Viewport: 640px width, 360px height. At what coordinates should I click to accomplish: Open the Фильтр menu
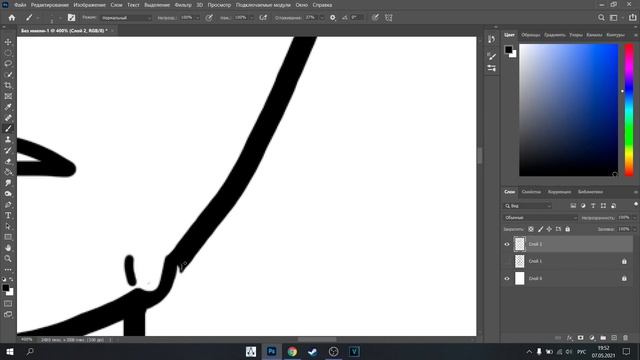coord(183,5)
